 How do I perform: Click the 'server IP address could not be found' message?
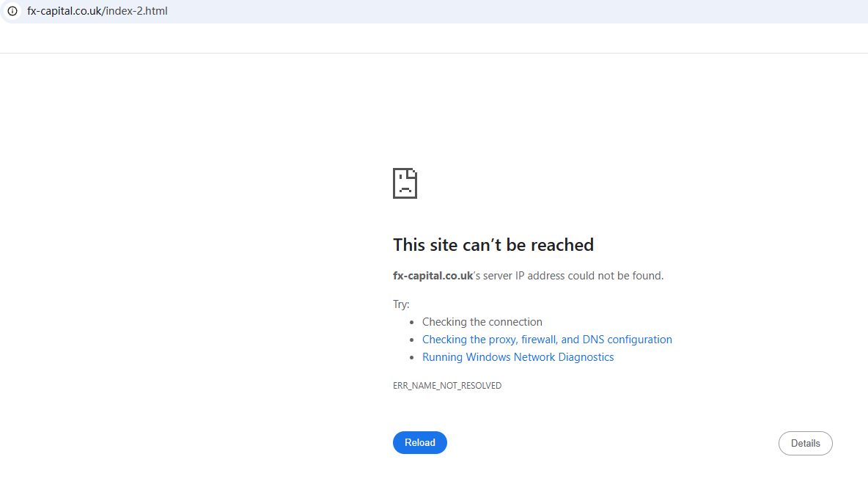point(528,276)
